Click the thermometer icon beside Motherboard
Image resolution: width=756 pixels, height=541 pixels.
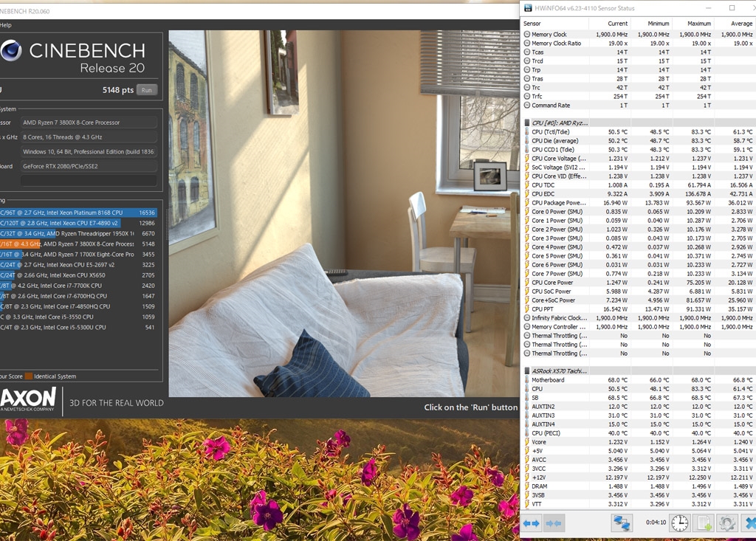pyautogui.click(x=527, y=380)
